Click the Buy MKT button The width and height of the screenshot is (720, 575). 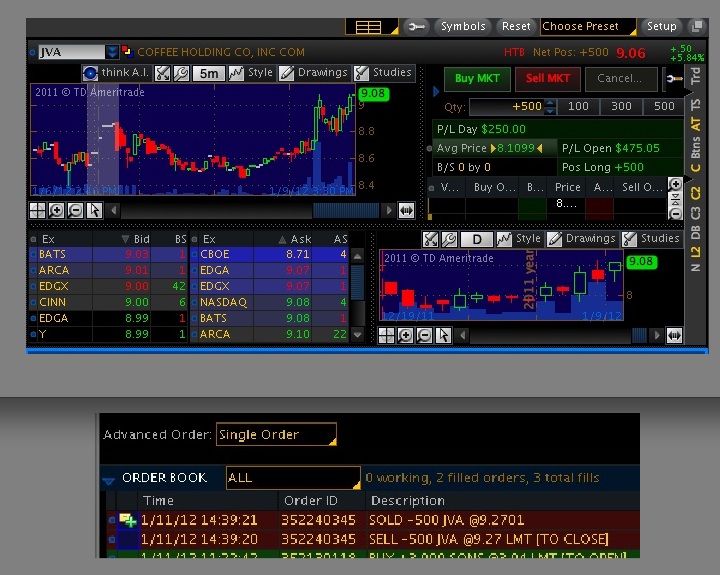(x=477, y=79)
